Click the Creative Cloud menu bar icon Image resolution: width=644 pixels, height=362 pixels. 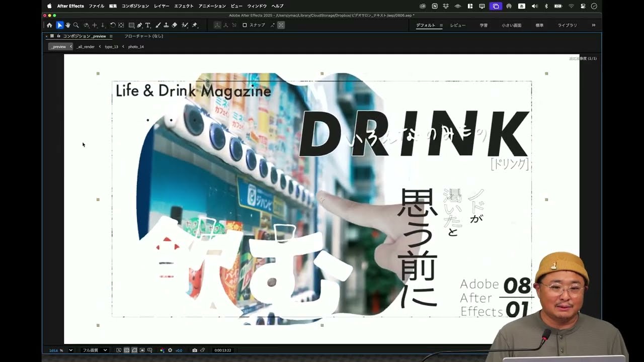[x=423, y=6]
